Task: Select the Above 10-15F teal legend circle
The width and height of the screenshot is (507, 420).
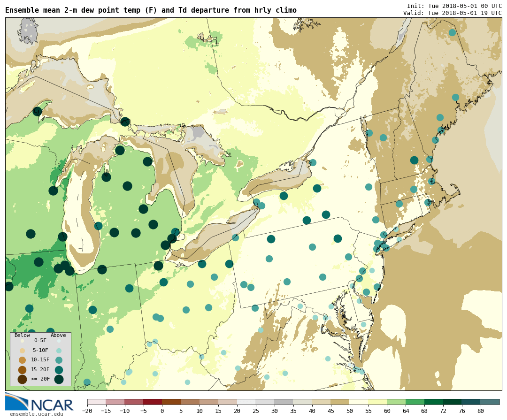Action: (x=59, y=360)
